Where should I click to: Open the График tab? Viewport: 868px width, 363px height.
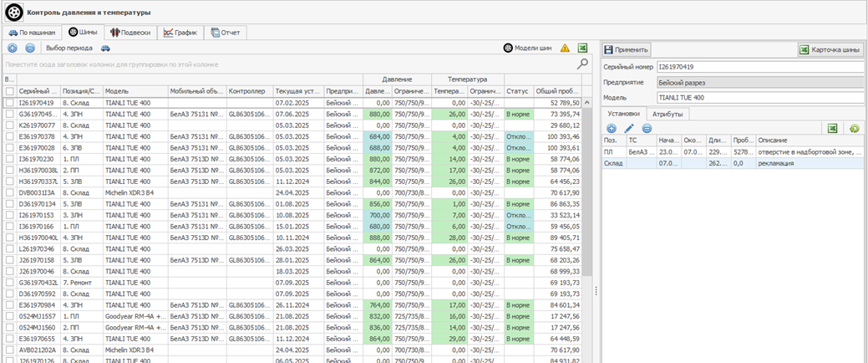point(180,33)
